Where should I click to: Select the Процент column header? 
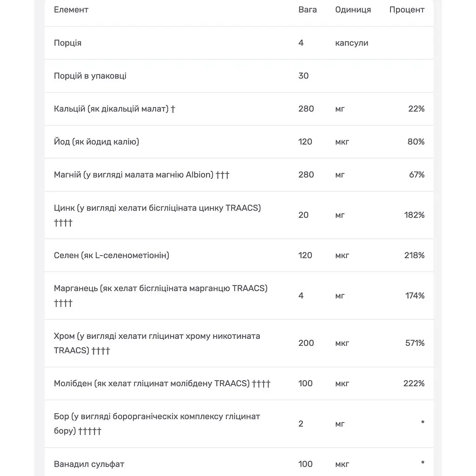click(x=407, y=10)
